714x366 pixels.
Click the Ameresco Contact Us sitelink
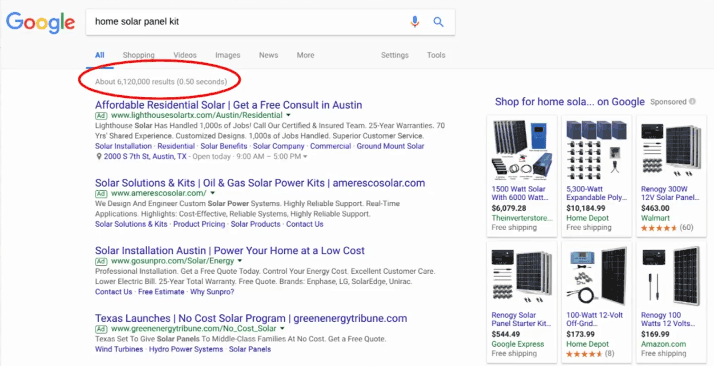(305, 224)
